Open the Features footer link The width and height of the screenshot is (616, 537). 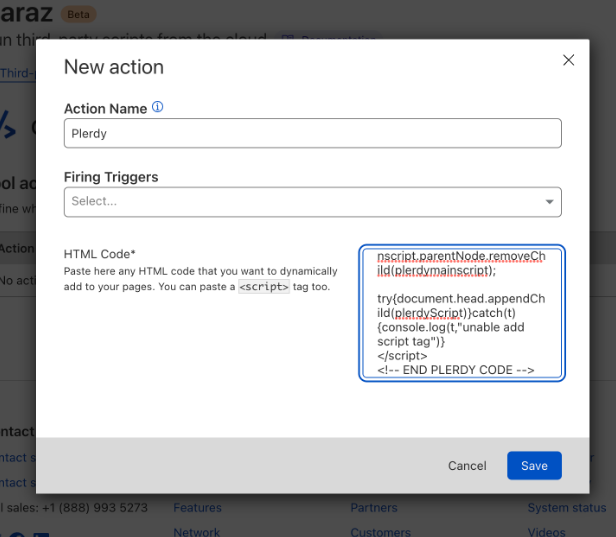pos(197,508)
